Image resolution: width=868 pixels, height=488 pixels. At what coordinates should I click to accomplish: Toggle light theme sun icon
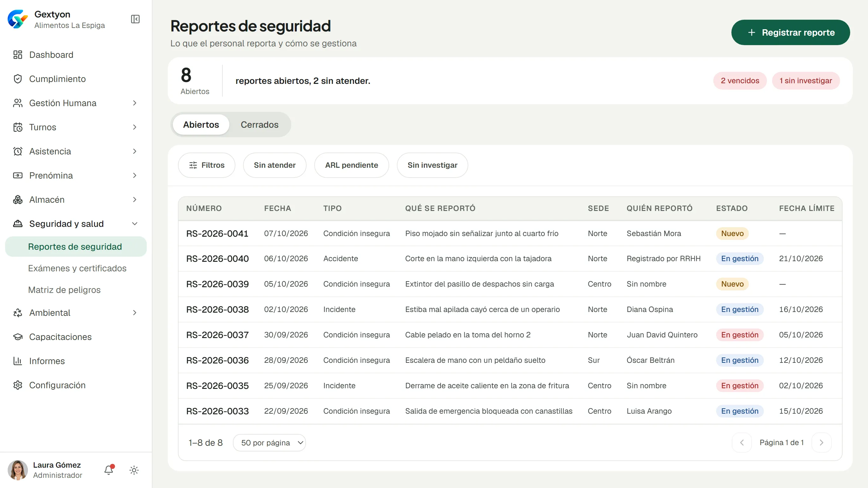134,470
